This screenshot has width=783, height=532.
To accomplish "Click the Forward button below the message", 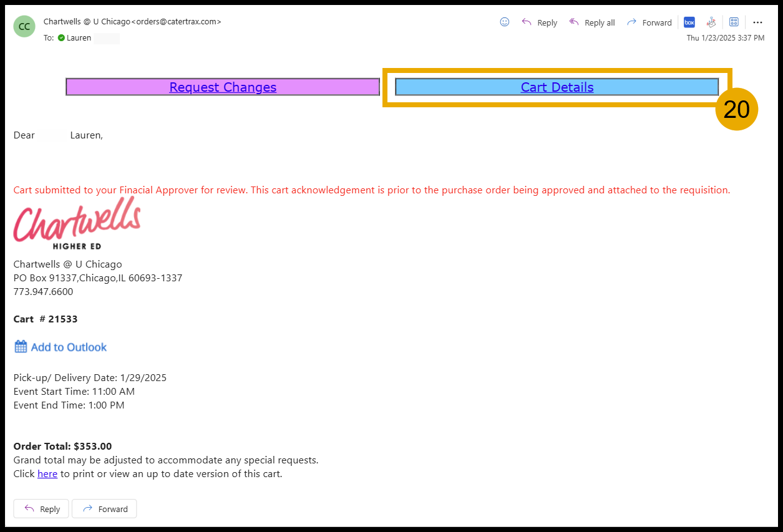I will 104,509.
